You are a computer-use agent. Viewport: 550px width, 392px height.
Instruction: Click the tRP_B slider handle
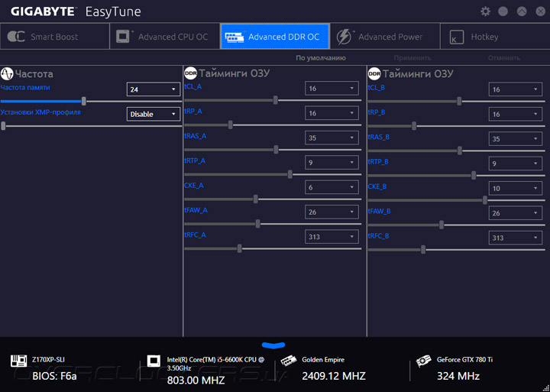[x=414, y=125]
